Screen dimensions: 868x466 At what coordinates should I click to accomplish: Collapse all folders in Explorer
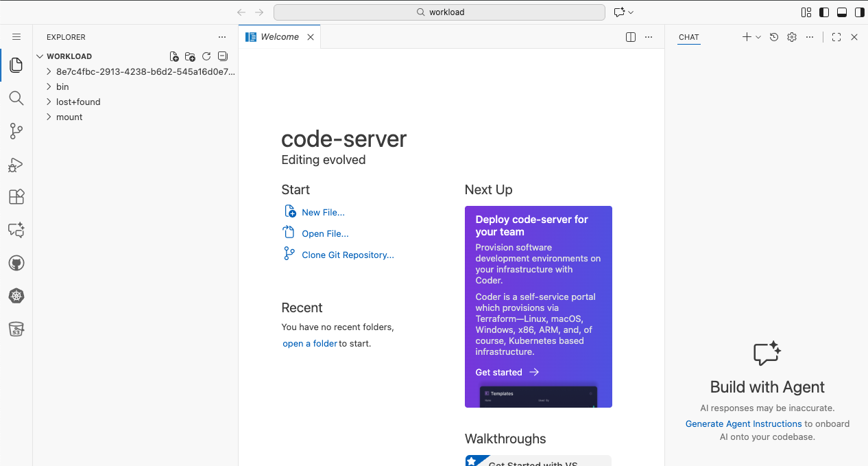[222, 56]
